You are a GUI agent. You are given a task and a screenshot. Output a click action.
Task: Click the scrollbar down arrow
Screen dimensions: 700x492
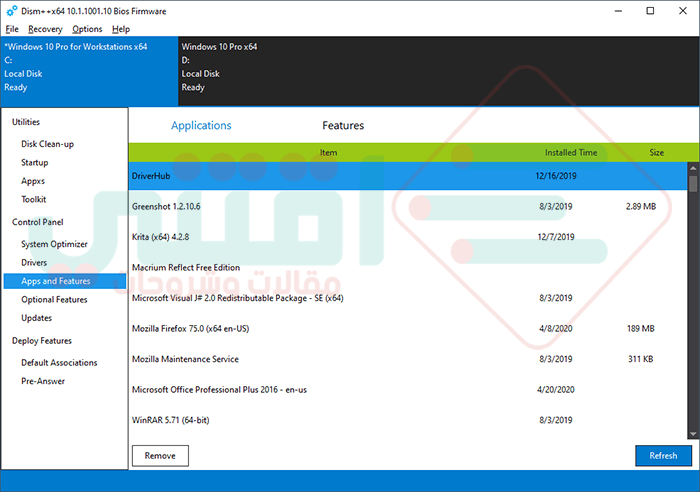[693, 434]
